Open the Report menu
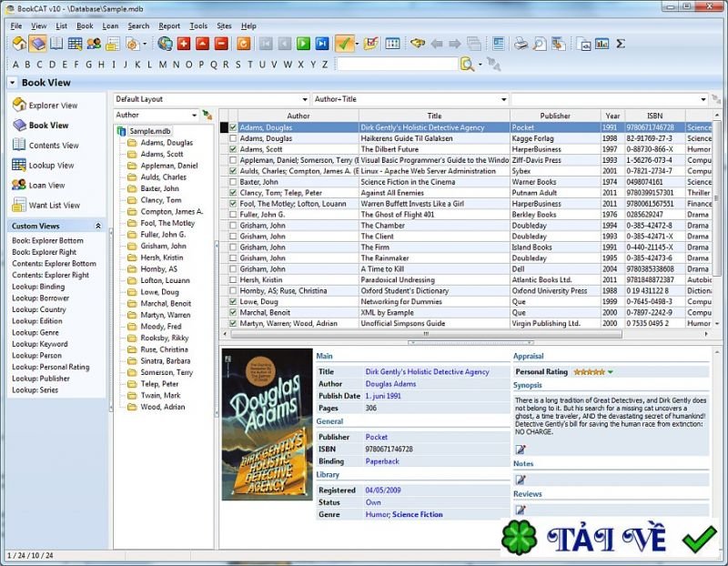 pyautogui.click(x=169, y=25)
